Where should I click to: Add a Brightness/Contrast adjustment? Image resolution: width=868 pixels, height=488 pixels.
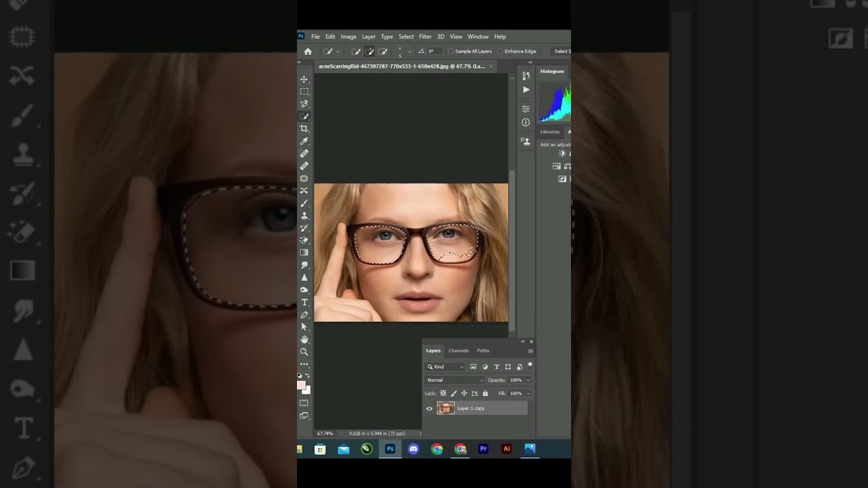[561, 154]
